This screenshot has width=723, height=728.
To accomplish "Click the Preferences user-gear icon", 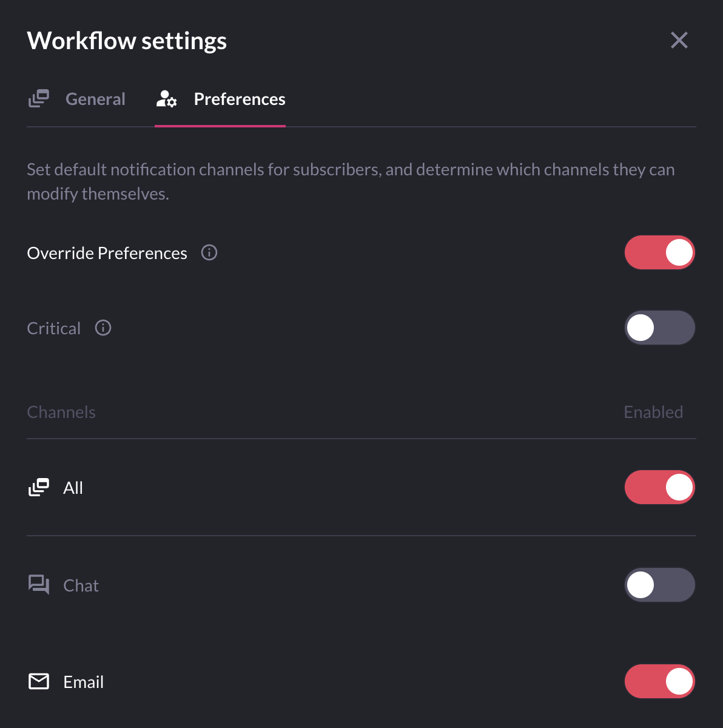I will tap(166, 99).
